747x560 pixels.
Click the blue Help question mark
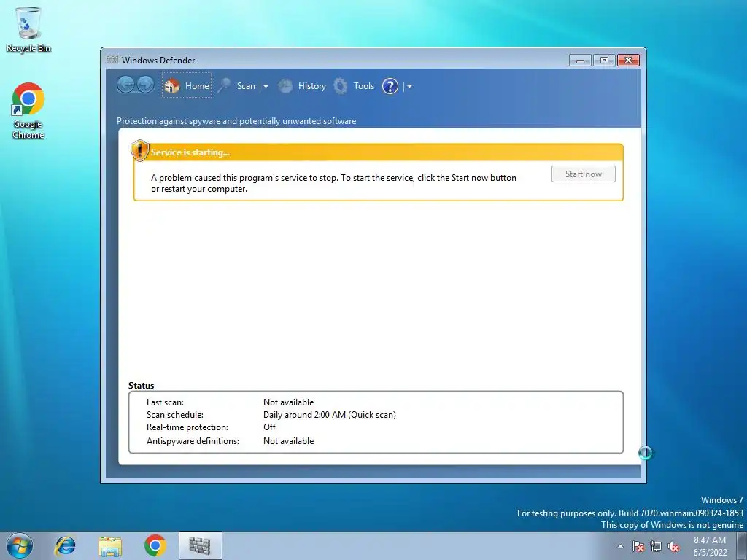[x=390, y=86]
